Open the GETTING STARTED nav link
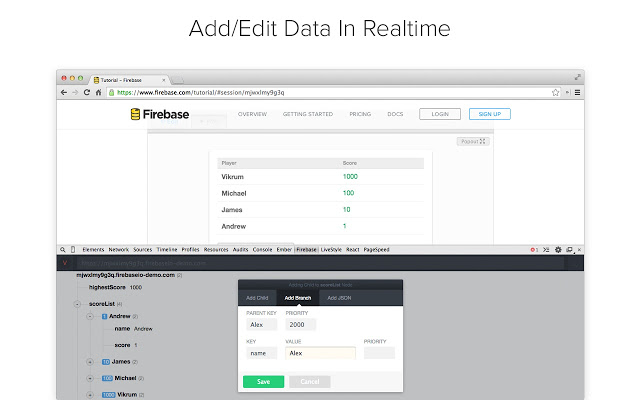Screen dimensions: 640x400 tap(308, 114)
